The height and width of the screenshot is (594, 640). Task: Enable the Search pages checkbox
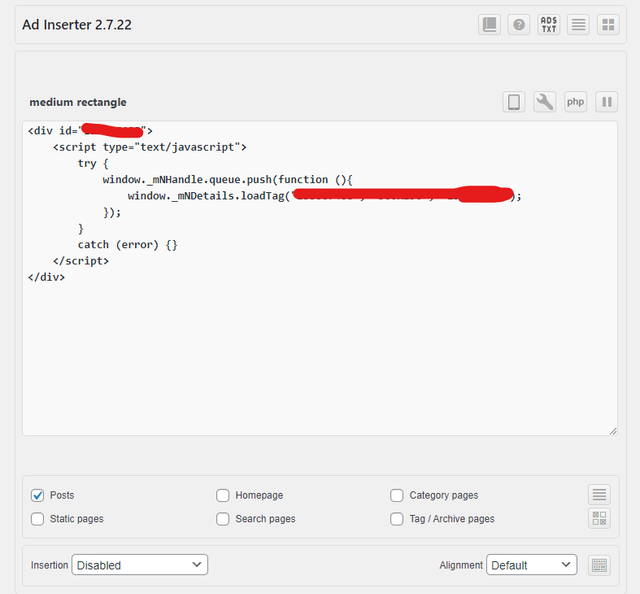pyautogui.click(x=223, y=519)
